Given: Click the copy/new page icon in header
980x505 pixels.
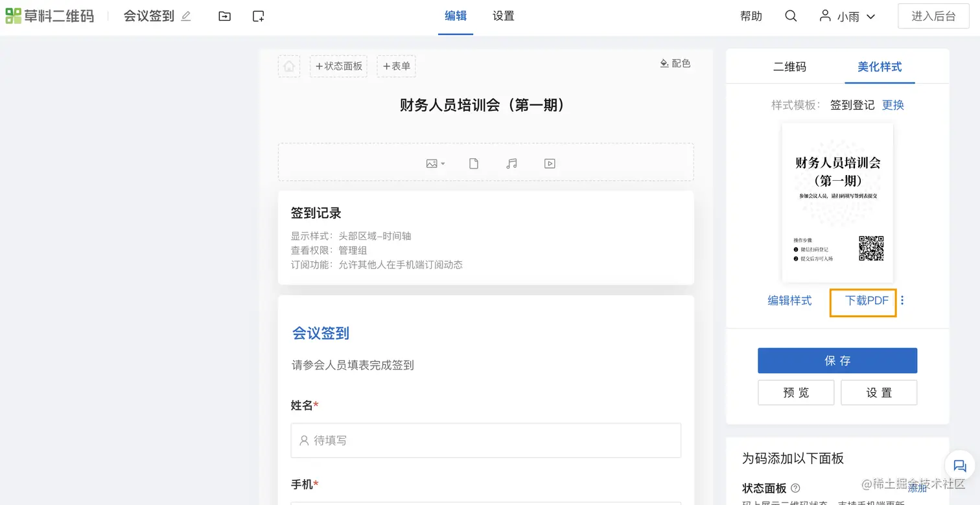Looking at the screenshot, I should 258,16.
